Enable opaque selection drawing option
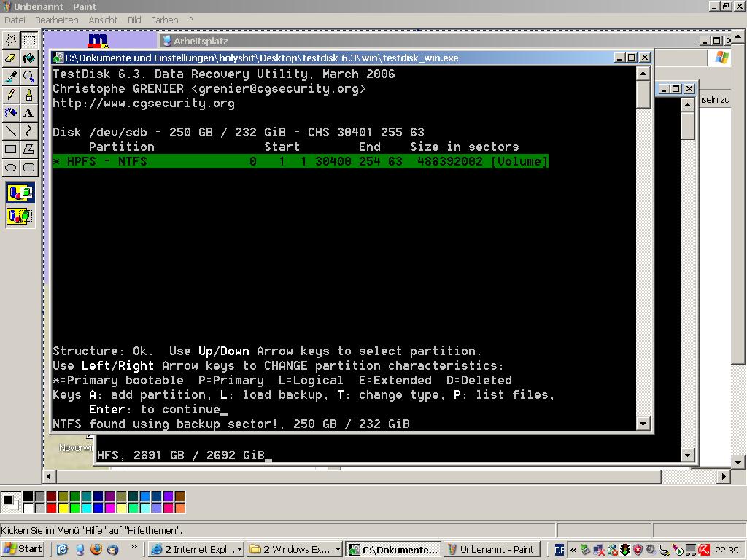This screenshot has width=747, height=560. tap(20, 192)
